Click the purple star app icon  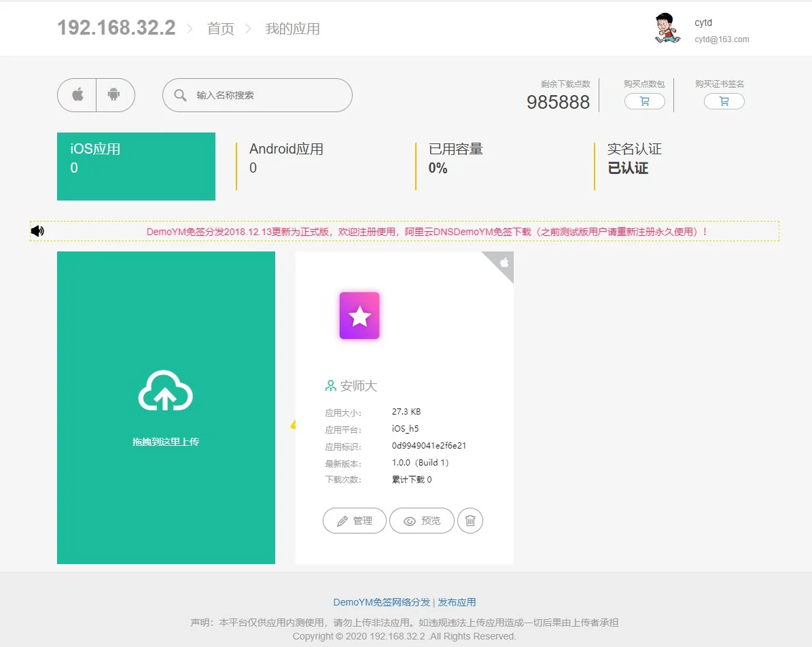tap(359, 315)
